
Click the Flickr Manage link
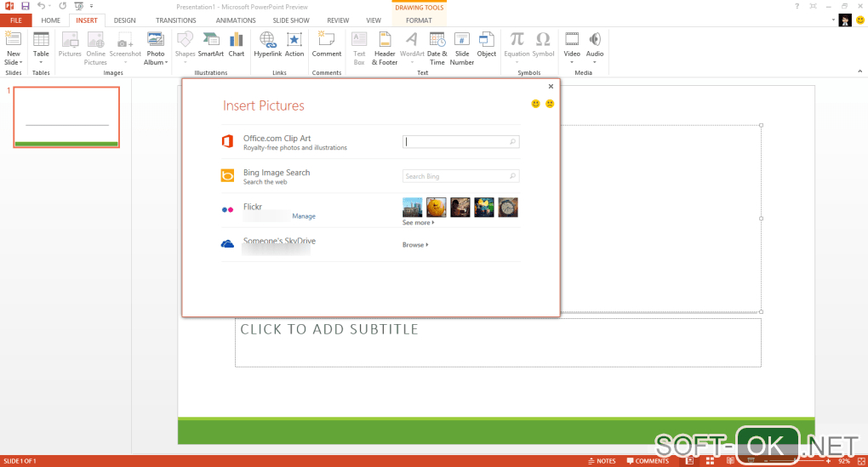[x=303, y=216]
